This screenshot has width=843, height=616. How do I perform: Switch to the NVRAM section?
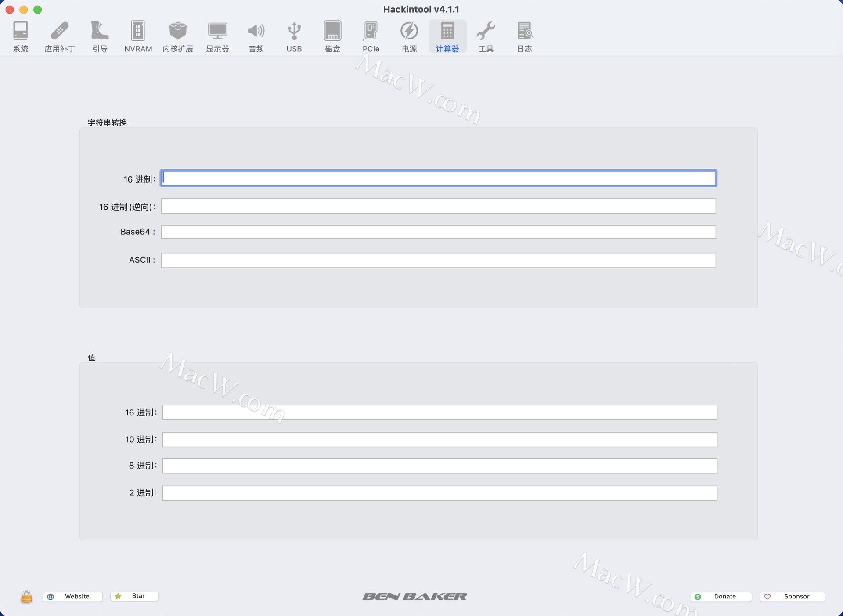[x=138, y=36]
